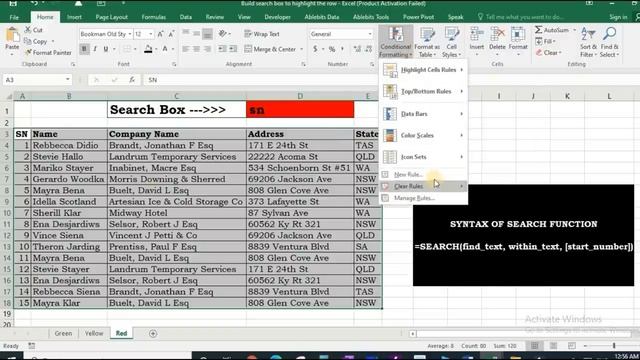Choose Manage Rules menu entry

click(x=423, y=198)
